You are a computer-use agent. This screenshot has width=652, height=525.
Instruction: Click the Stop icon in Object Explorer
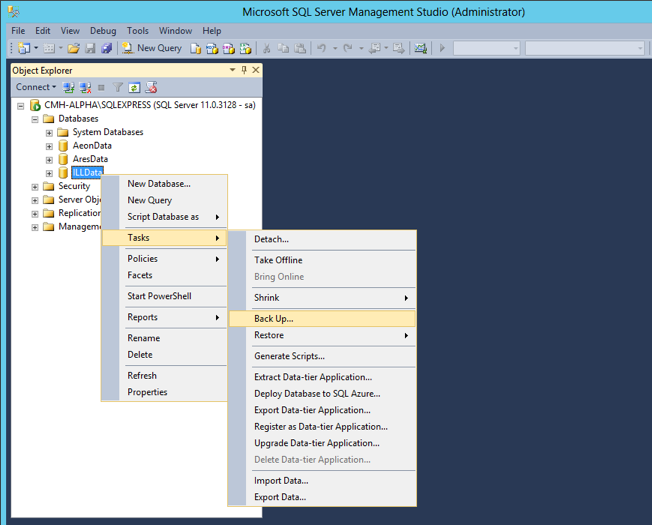(101, 87)
